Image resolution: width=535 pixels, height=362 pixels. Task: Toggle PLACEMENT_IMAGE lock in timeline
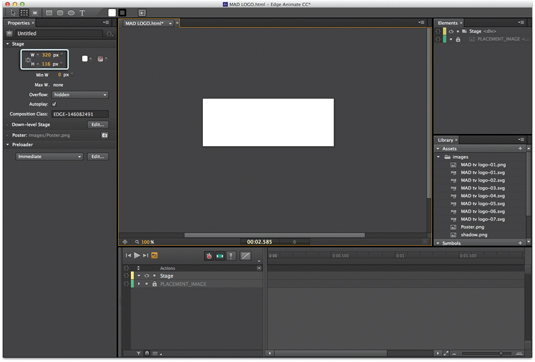coord(155,284)
